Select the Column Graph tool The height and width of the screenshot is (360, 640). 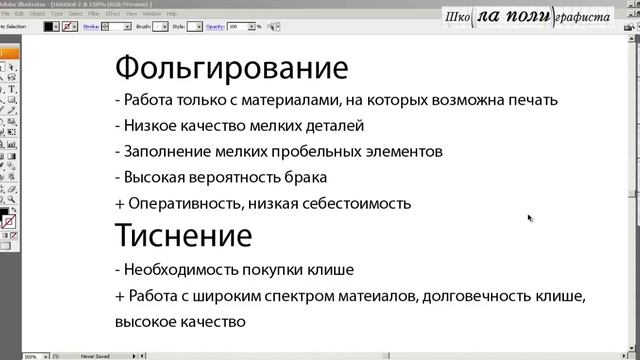click(12, 144)
